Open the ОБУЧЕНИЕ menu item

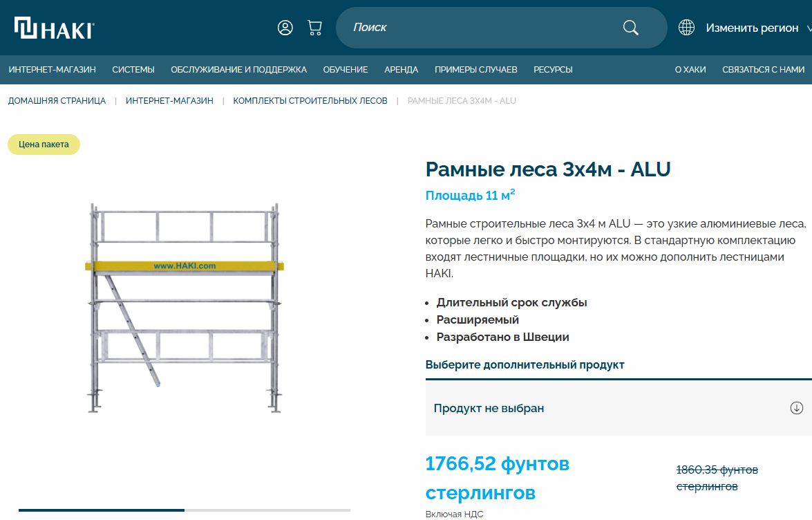click(346, 69)
